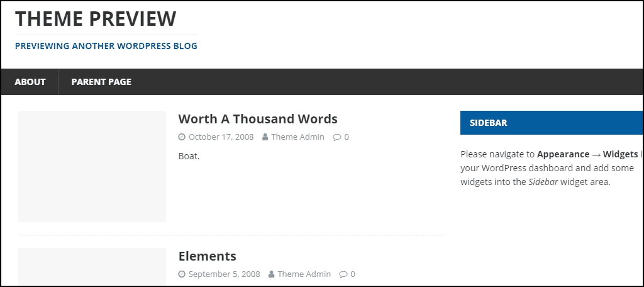Open the Elements post placeholder thumbnail

92,267
